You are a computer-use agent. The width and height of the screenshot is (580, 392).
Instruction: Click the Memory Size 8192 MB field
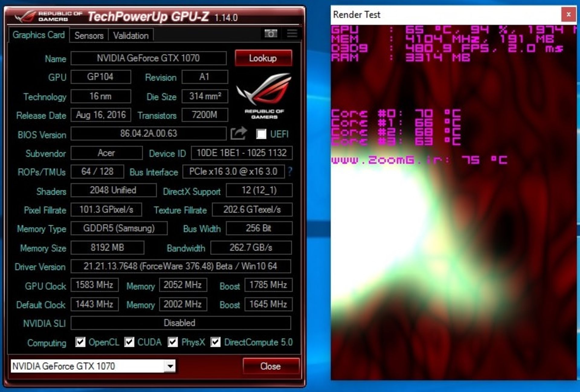(x=107, y=248)
